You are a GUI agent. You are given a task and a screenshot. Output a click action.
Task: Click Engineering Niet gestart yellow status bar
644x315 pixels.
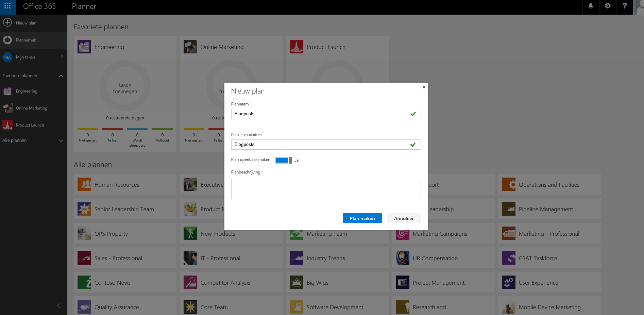click(x=88, y=129)
